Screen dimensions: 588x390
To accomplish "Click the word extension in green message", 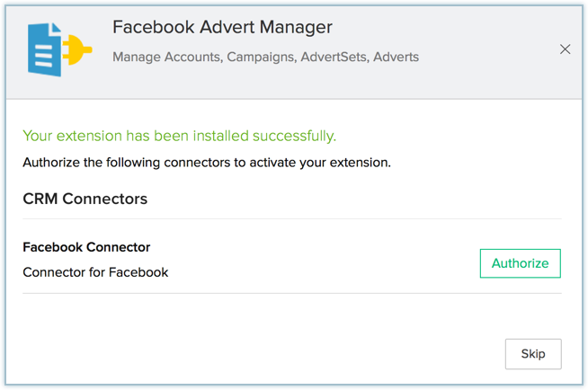I will coord(89,136).
